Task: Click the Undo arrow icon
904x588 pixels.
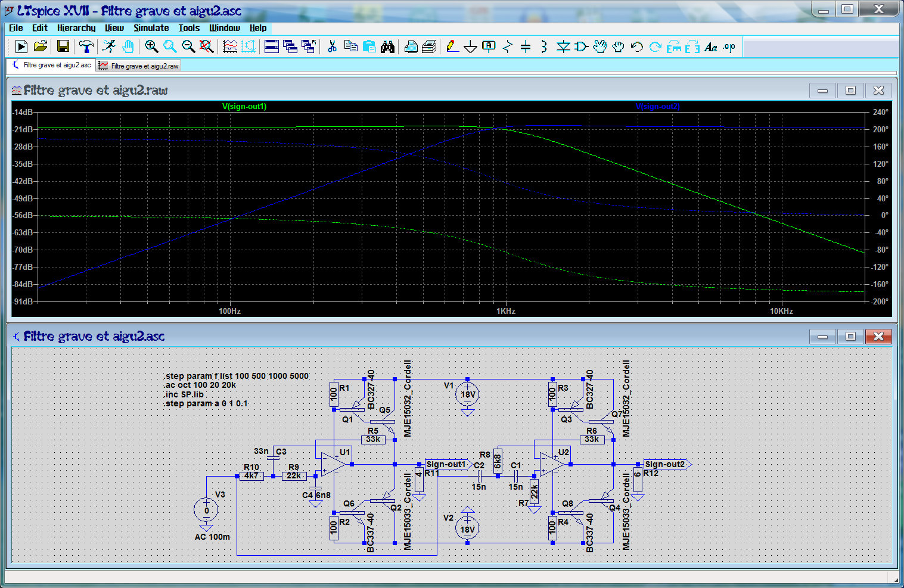Action: pos(636,46)
